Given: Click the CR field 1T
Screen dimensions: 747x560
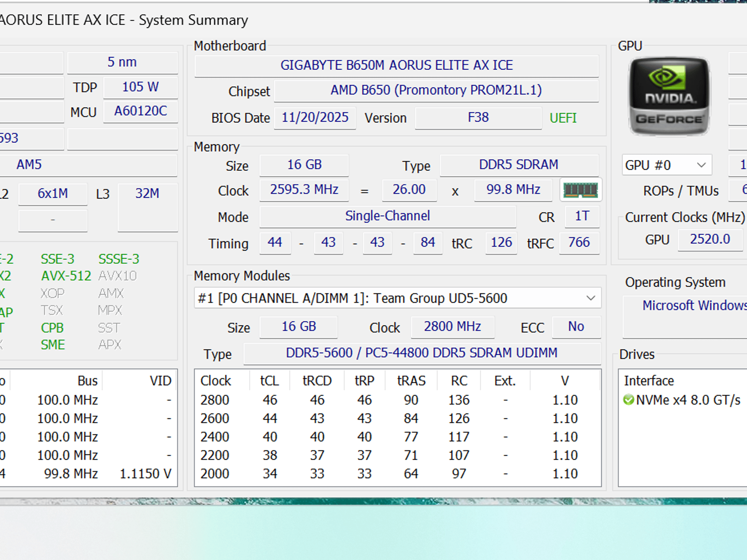Looking at the screenshot, I should coord(582,216).
